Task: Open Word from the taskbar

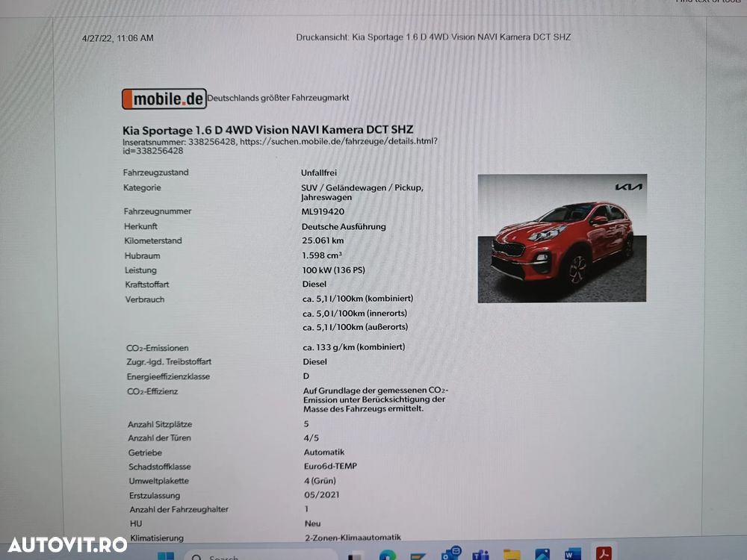Action: (573, 554)
